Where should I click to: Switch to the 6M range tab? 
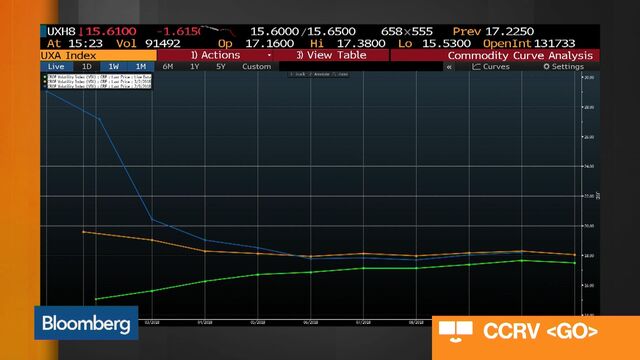tap(168, 67)
